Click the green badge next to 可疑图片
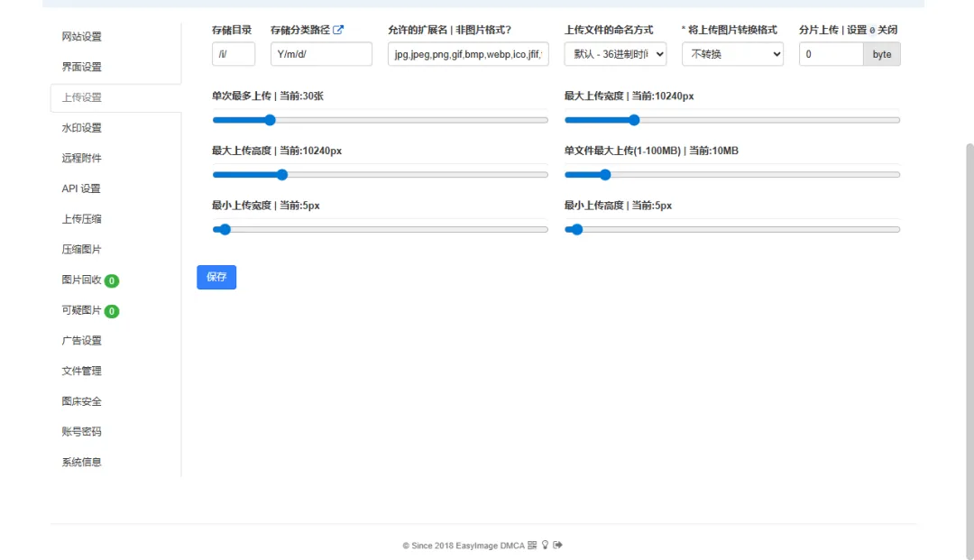This screenshot has height=560, width=974. (x=112, y=312)
